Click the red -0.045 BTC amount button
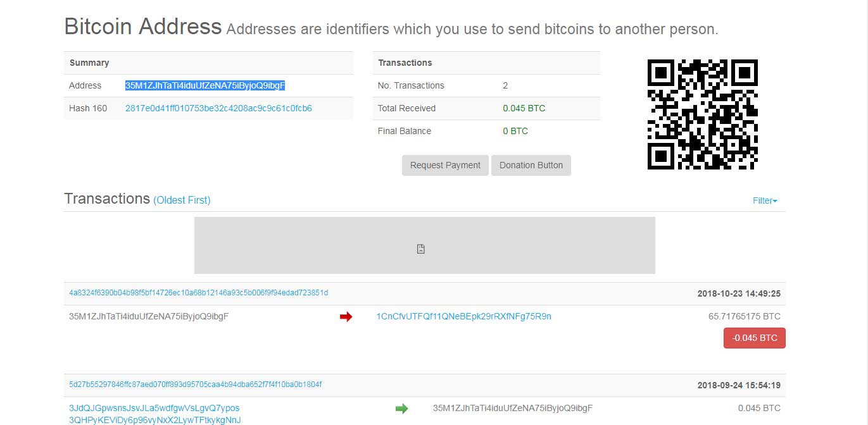The image size is (868, 425). [755, 338]
